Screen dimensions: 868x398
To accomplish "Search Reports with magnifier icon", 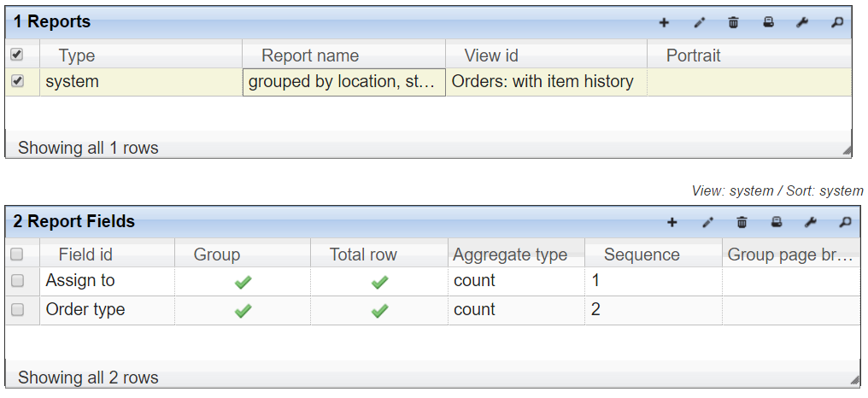I will click(837, 23).
